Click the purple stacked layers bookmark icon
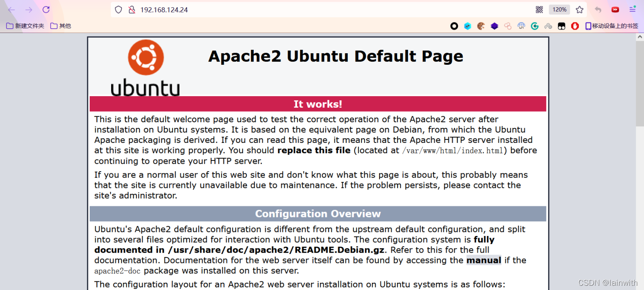 click(x=495, y=26)
